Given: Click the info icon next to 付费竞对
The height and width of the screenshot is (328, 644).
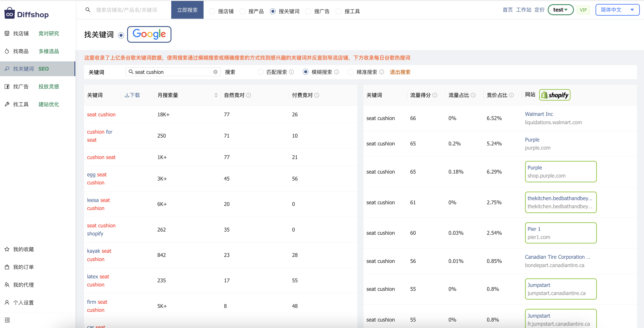Looking at the screenshot, I should click(x=317, y=95).
